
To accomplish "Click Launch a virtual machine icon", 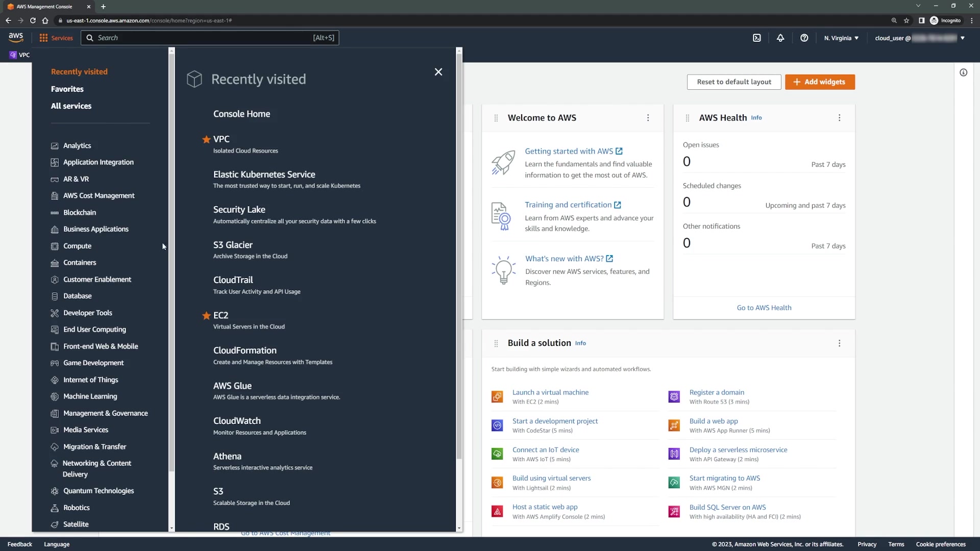I will click(497, 396).
